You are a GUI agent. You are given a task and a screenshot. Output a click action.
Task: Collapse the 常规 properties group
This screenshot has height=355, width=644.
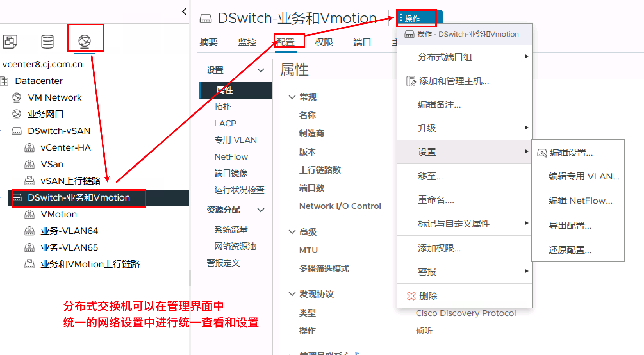292,97
